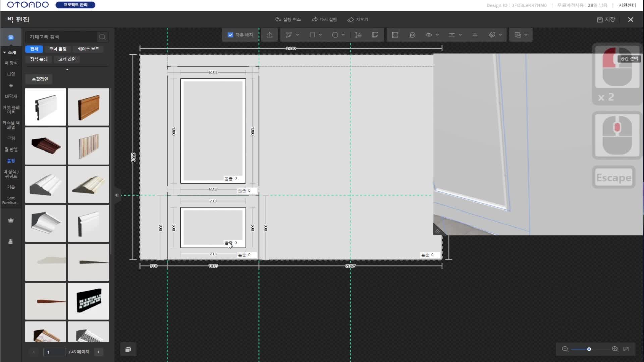Select the circle shape tool
The width and height of the screenshot is (644, 362).
tap(335, 35)
